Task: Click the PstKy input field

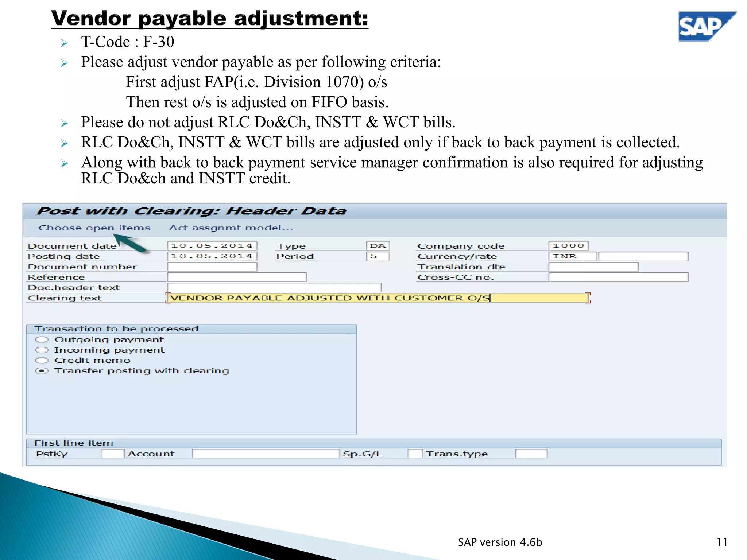Action: click(x=113, y=454)
